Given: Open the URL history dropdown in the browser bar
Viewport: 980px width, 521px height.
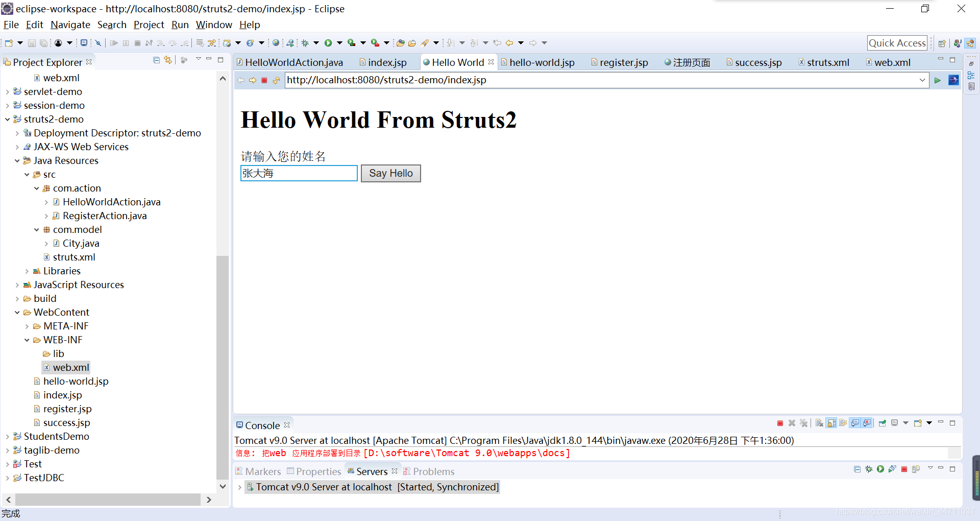Looking at the screenshot, I should [923, 80].
